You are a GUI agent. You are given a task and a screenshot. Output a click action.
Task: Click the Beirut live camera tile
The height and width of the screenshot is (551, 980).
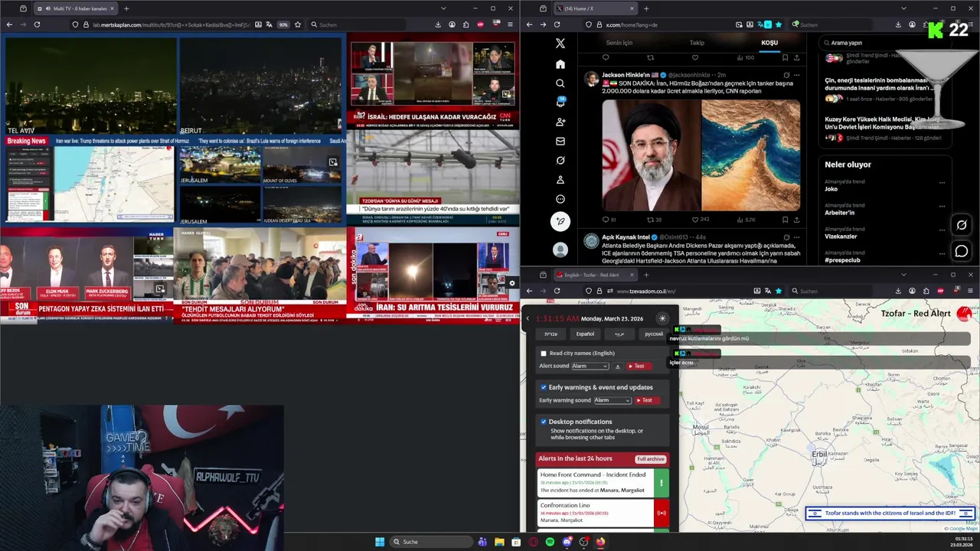260,86
